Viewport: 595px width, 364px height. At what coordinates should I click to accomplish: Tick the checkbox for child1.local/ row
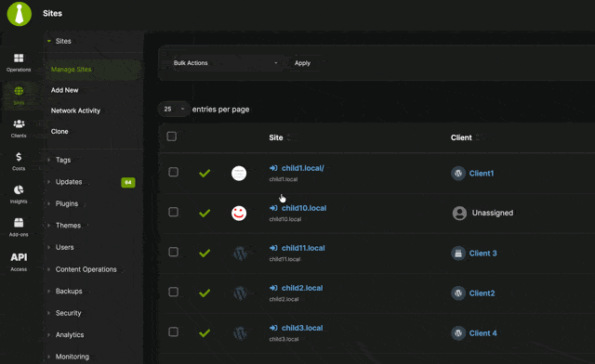174,172
